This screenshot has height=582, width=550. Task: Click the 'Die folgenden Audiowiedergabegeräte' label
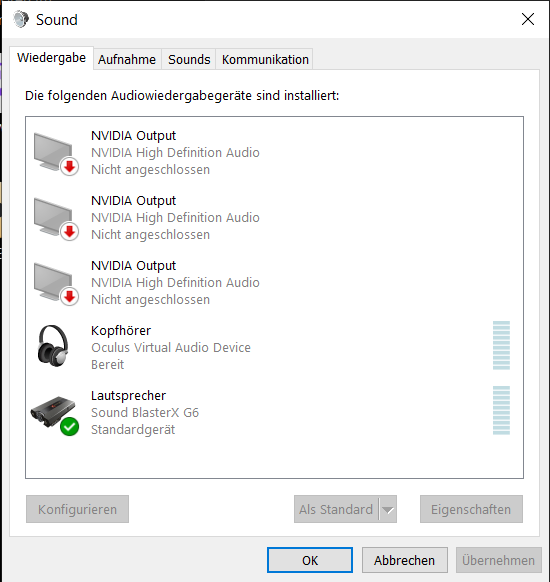point(182,96)
